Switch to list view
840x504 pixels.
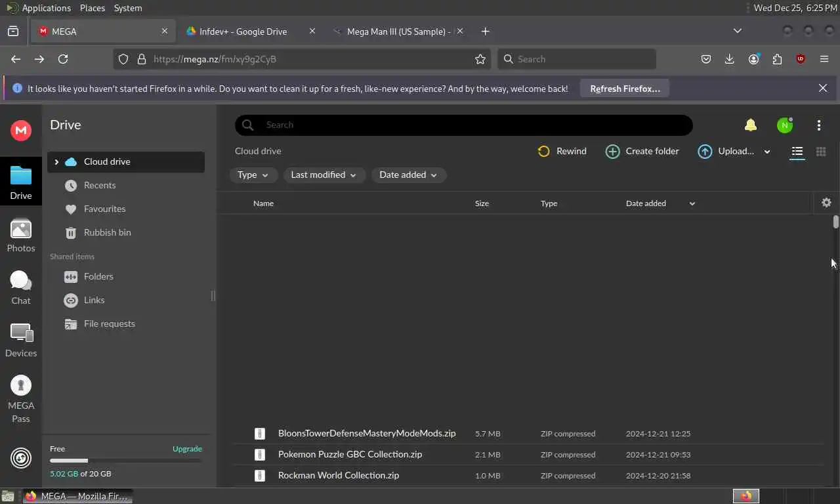pos(797,152)
